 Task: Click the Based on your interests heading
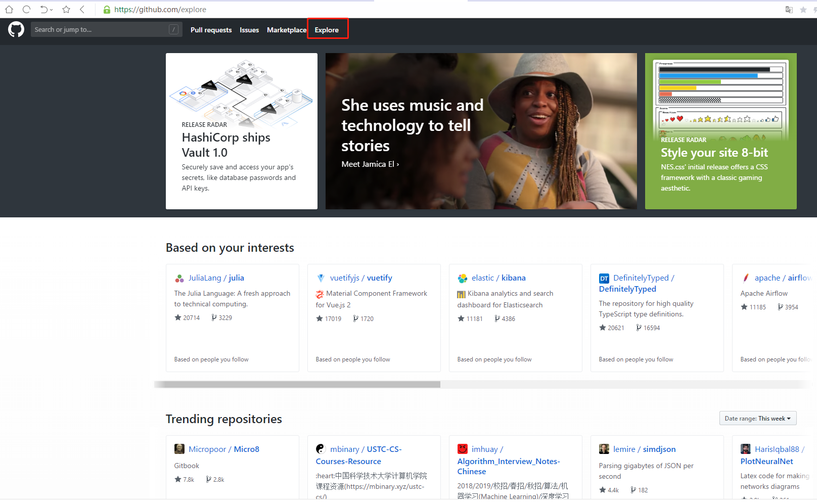tap(230, 248)
